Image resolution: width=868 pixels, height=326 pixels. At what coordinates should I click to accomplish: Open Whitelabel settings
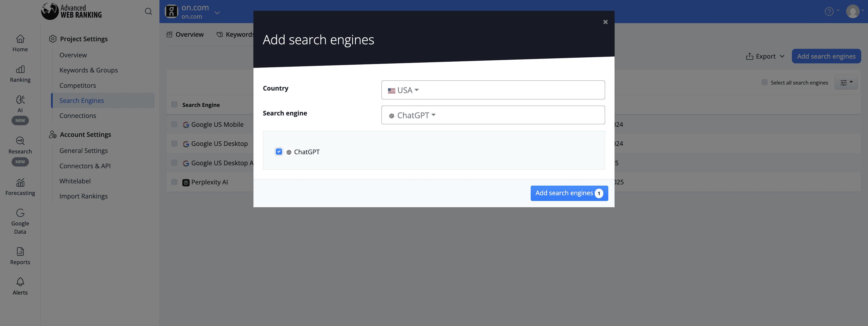(75, 181)
